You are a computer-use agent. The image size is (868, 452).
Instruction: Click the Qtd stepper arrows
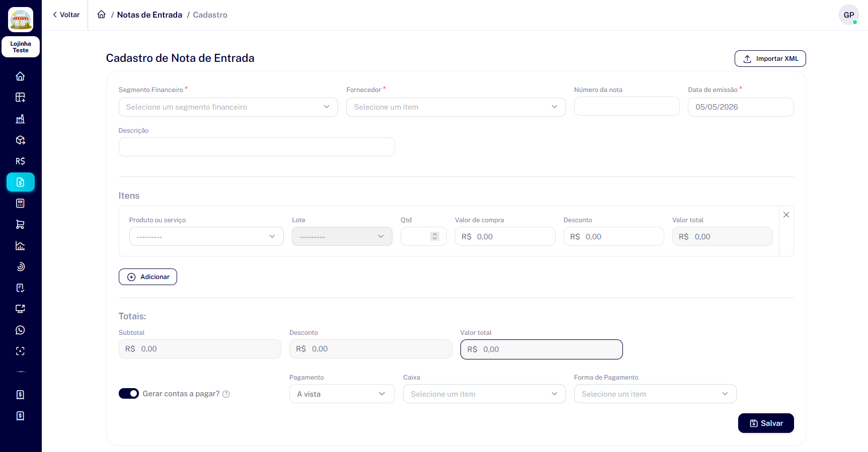pyautogui.click(x=435, y=236)
